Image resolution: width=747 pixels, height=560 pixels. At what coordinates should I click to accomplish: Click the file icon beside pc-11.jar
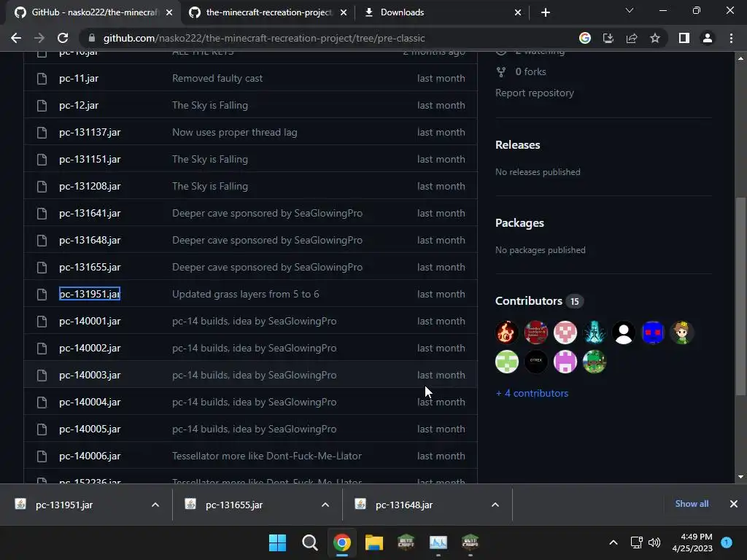42,79
